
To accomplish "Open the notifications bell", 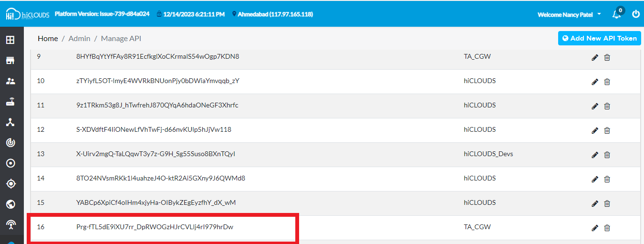I will pyautogui.click(x=616, y=14).
